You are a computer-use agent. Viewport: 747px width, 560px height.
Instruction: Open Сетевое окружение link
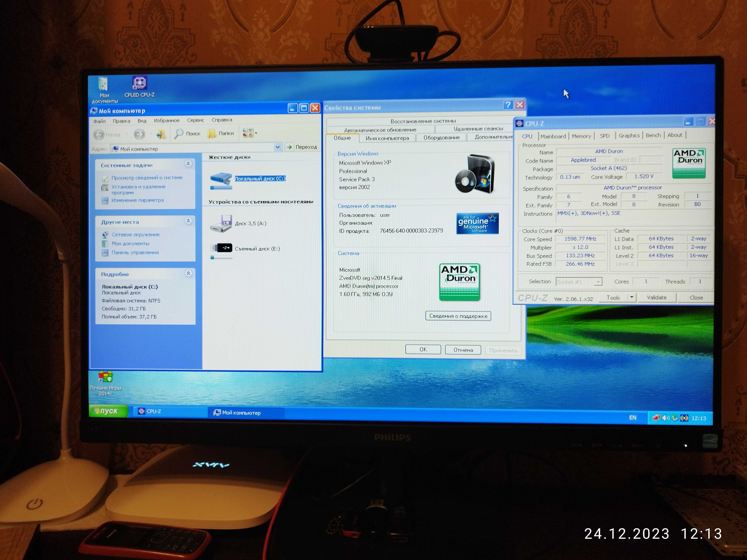point(135,235)
